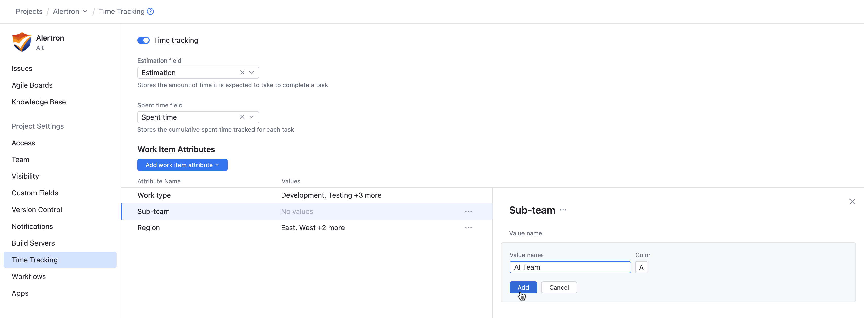Open the Add work item attribute dropdown
The image size is (868, 318).
(x=182, y=165)
